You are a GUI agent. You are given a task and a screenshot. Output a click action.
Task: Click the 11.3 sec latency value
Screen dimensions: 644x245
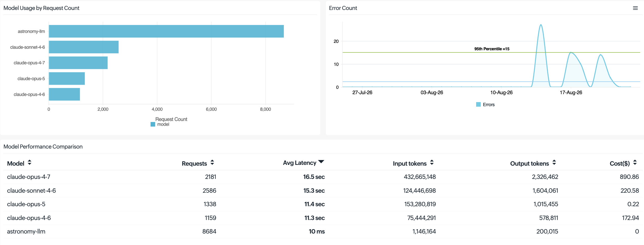click(x=314, y=218)
